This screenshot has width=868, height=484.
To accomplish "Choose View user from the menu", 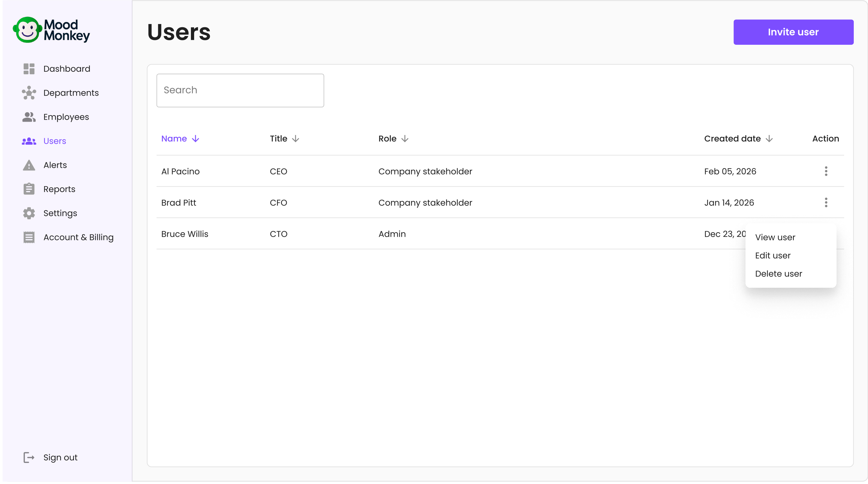I will [775, 237].
